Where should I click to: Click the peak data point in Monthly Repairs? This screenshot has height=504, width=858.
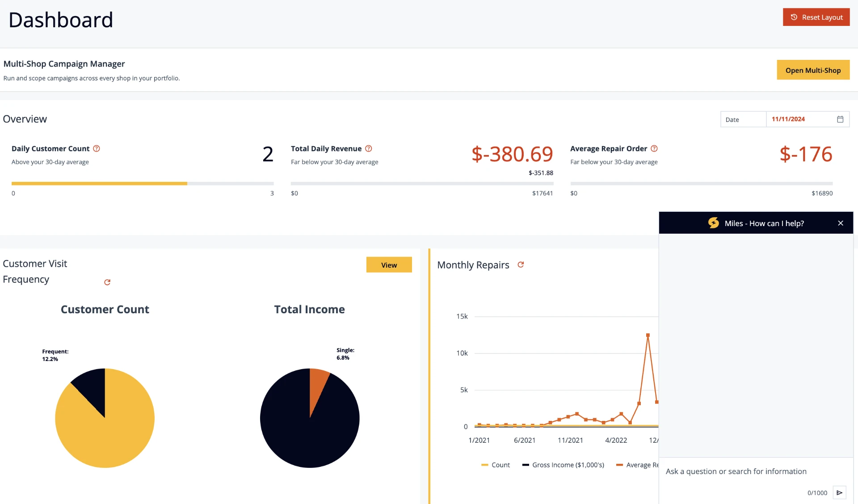(x=648, y=335)
